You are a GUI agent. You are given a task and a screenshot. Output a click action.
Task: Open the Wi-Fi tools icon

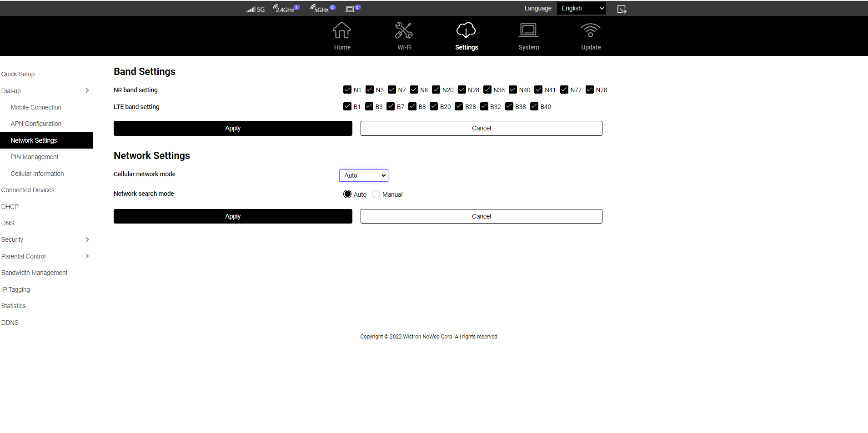404,30
